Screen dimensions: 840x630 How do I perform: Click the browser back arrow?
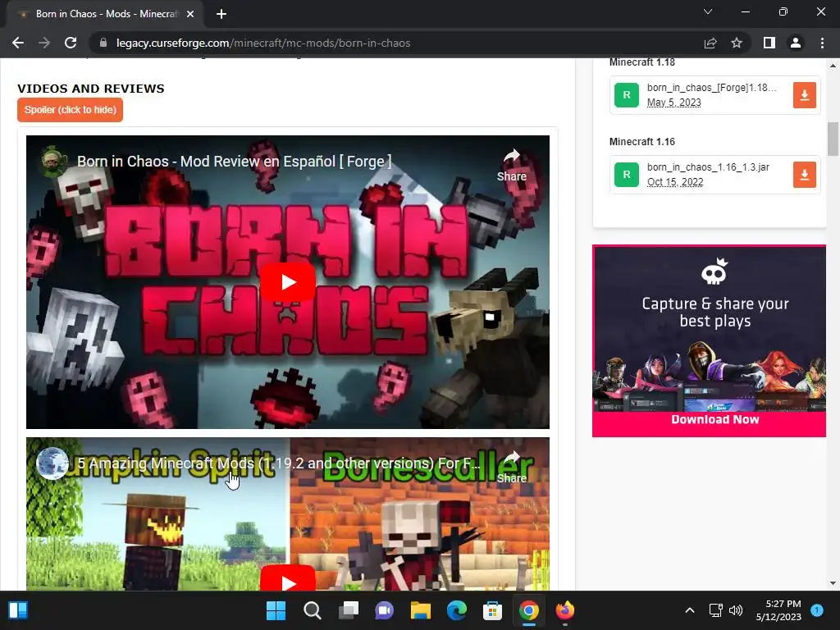tap(18, 43)
